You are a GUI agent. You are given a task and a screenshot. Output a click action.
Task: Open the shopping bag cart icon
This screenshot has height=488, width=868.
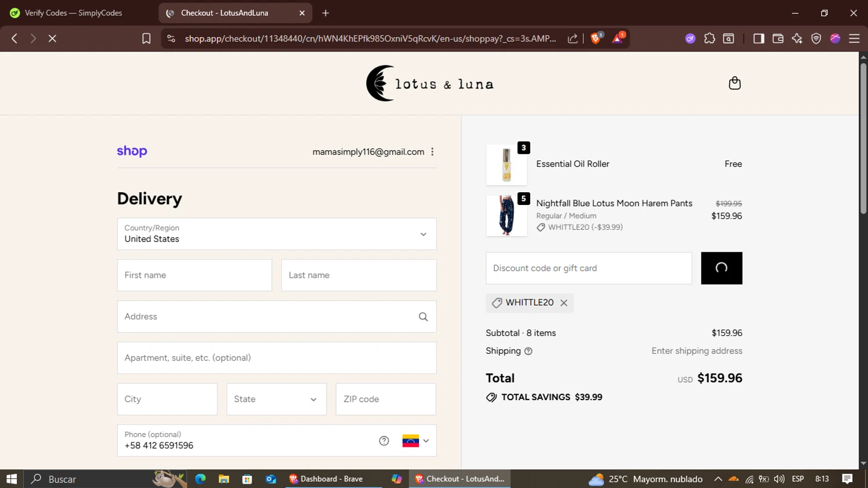tap(734, 83)
